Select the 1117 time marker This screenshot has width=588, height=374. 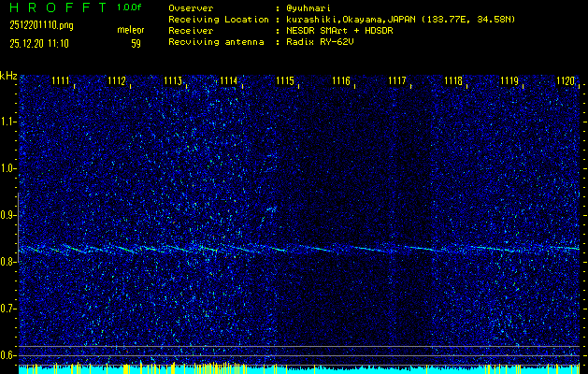pos(397,81)
